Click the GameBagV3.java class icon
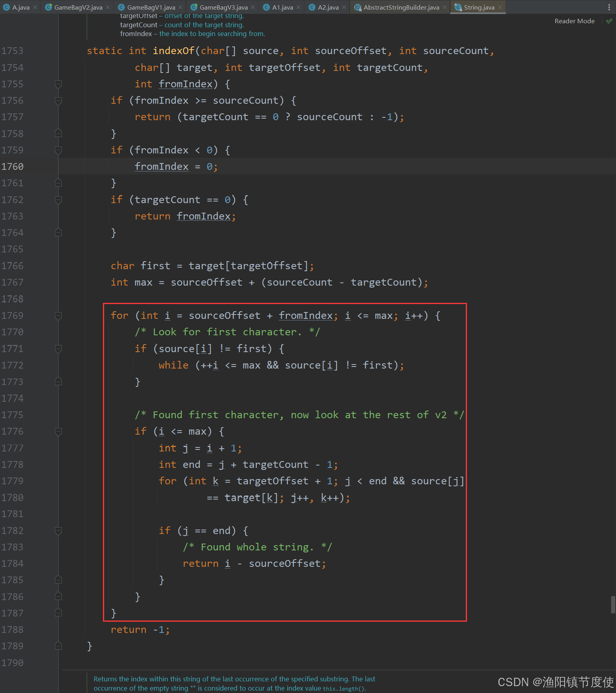The height and width of the screenshot is (693, 616). pyautogui.click(x=194, y=7)
